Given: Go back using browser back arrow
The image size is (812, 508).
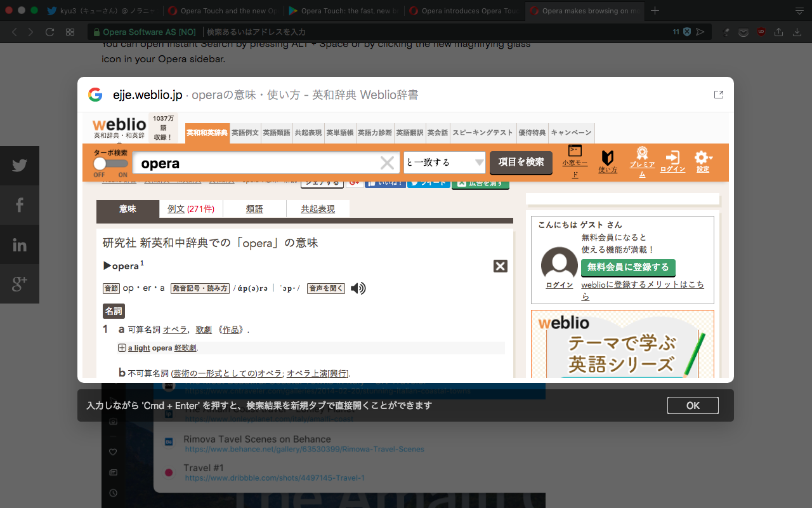Looking at the screenshot, I should click(x=15, y=32).
